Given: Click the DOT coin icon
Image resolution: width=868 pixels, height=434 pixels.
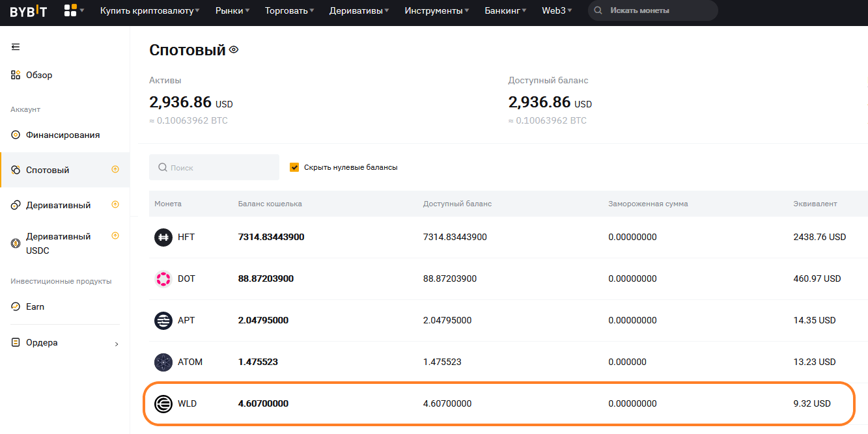Looking at the screenshot, I should pos(163,278).
